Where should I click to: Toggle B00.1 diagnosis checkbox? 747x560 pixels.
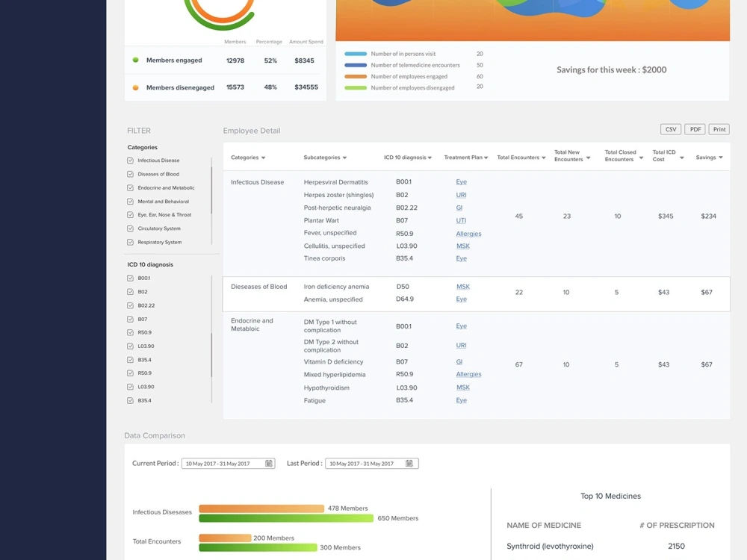click(130, 278)
